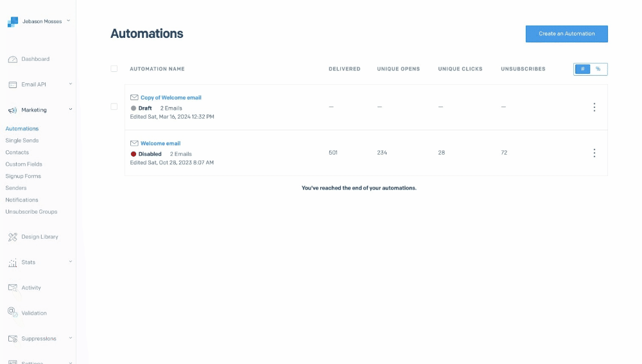Click the Stats chart icon
The image size is (642, 364).
(12, 263)
